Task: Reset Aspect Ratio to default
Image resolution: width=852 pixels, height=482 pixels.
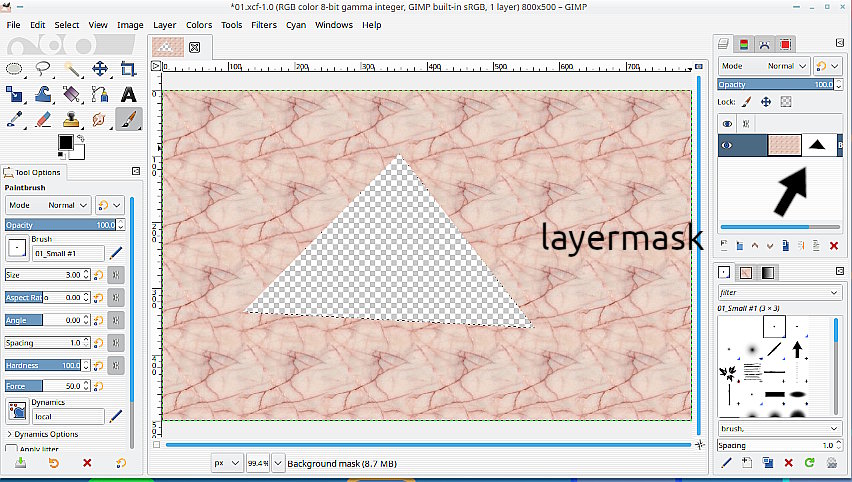Action: click(98, 298)
